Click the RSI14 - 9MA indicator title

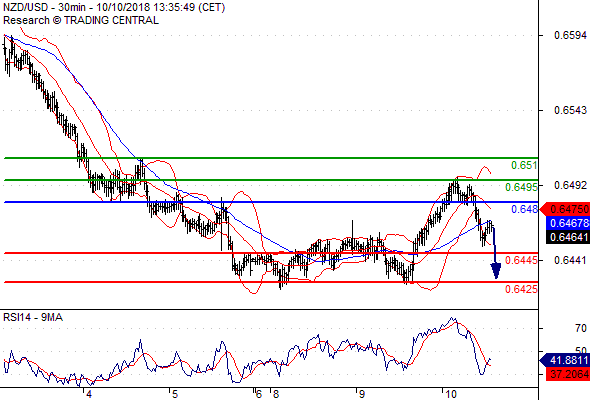33,318
